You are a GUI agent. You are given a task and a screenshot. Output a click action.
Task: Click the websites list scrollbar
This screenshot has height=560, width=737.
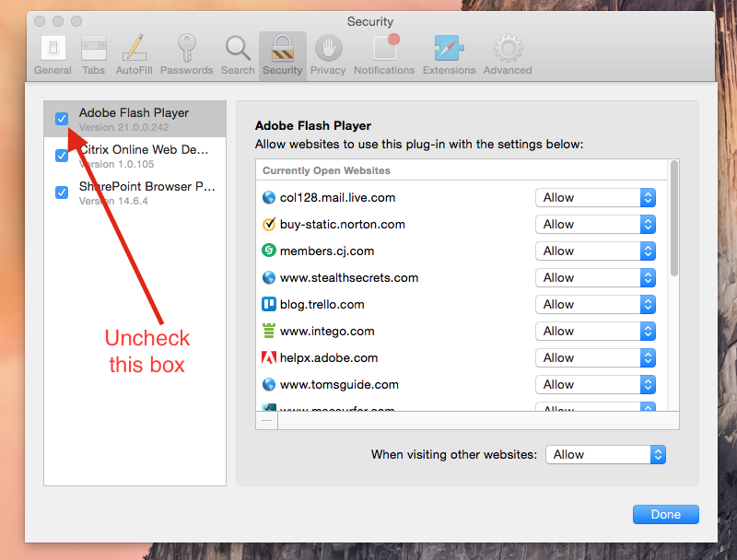(x=674, y=218)
